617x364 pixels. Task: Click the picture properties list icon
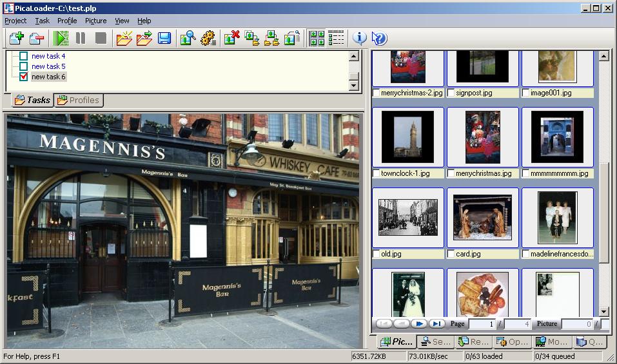(x=292, y=38)
